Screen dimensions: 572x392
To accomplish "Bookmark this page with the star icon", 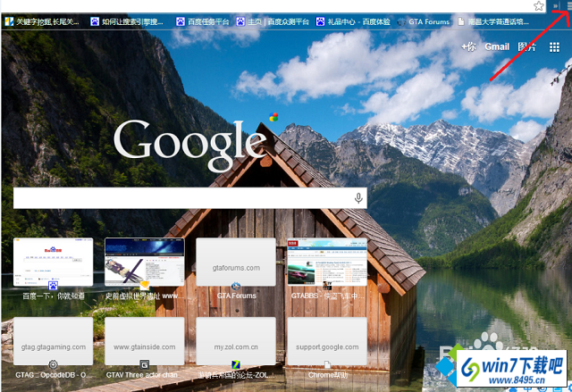I will pos(538,6).
